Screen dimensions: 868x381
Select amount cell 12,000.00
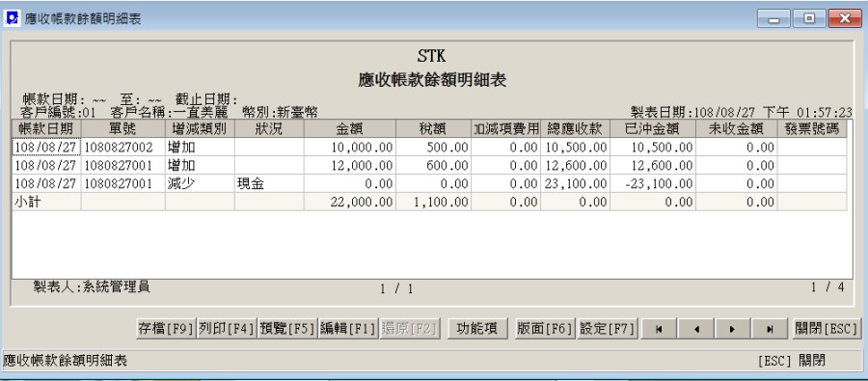click(x=350, y=165)
